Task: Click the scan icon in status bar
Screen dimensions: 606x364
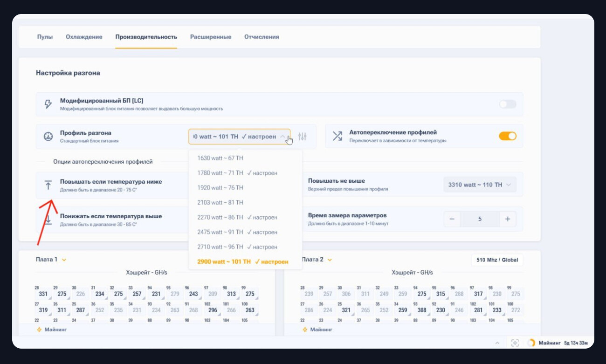Action: [515, 343]
